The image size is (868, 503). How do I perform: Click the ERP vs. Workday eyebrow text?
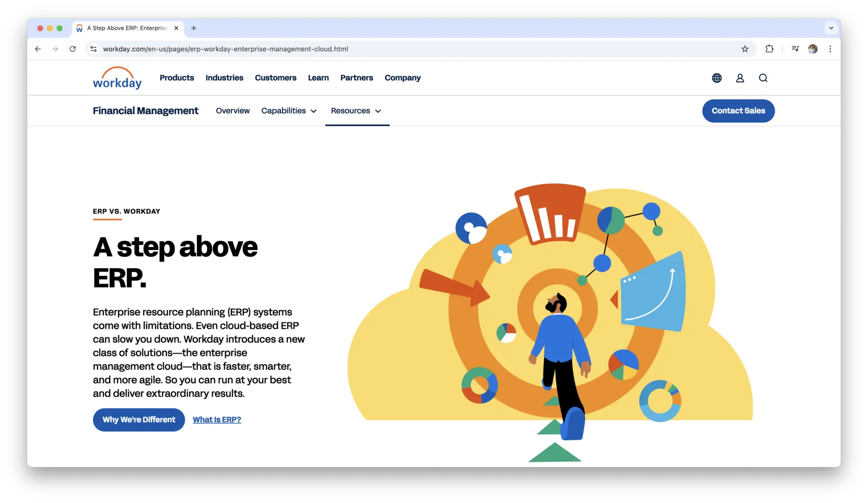[x=127, y=211]
